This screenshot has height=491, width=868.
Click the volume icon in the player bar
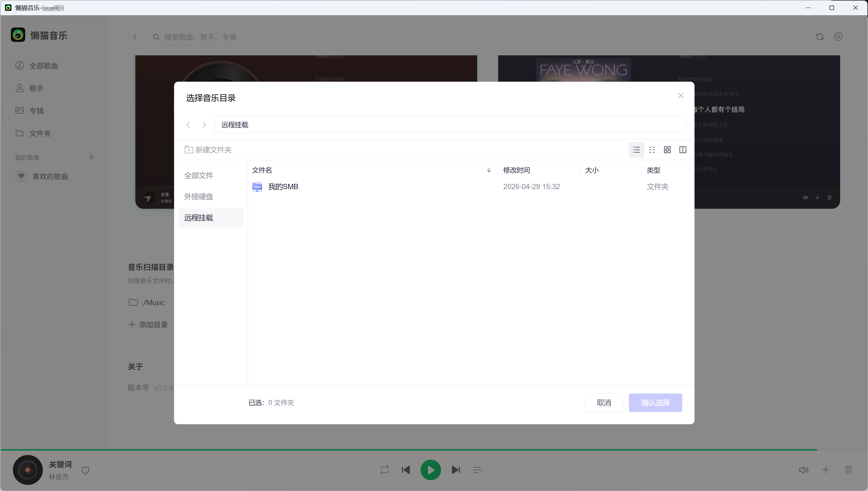click(x=804, y=470)
